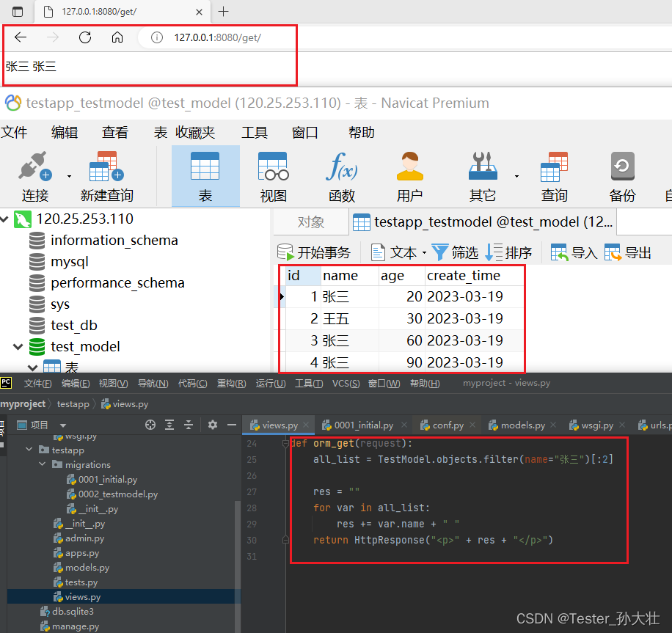
Task: Open PyCharm VCS(S) menu
Action: click(346, 384)
